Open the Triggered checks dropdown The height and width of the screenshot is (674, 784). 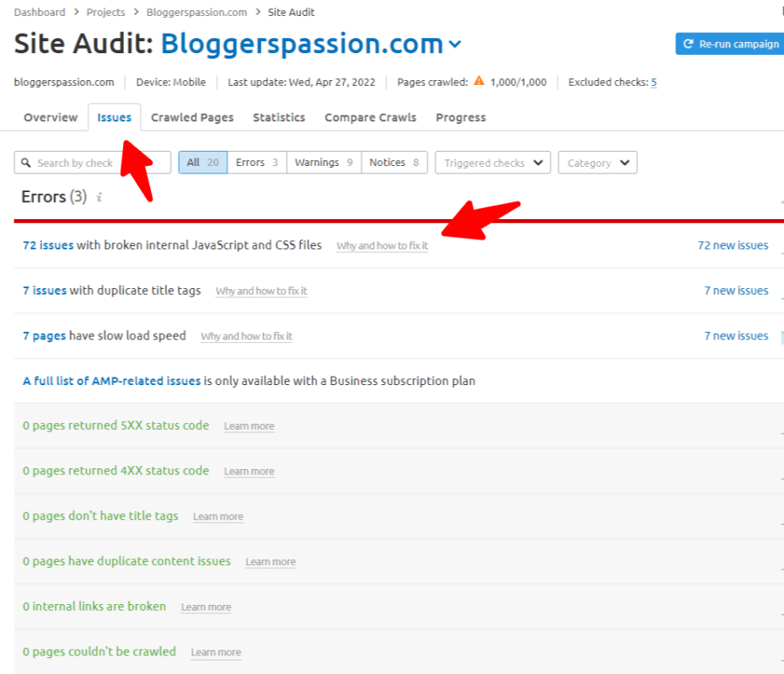click(x=492, y=163)
